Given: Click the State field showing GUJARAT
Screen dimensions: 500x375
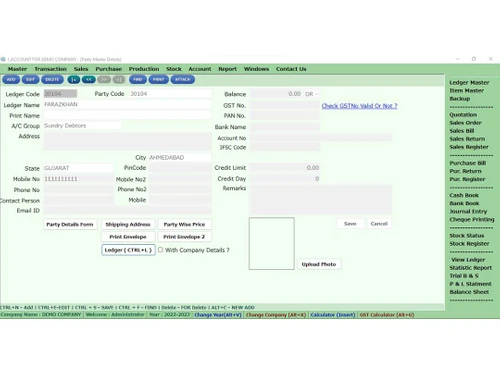Looking at the screenshot, I should (x=78, y=168).
